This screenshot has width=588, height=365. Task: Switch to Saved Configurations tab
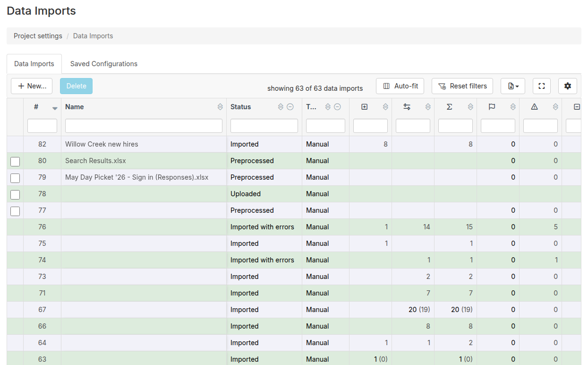(x=104, y=64)
